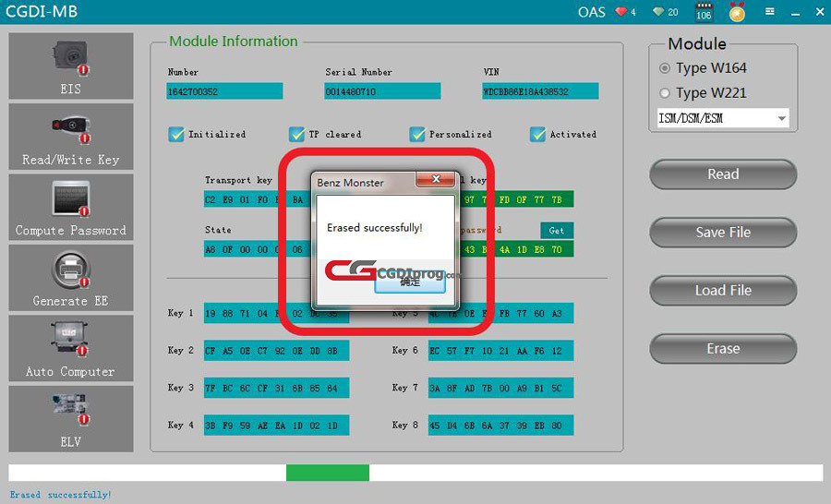Open the Compute Password function

(x=71, y=207)
